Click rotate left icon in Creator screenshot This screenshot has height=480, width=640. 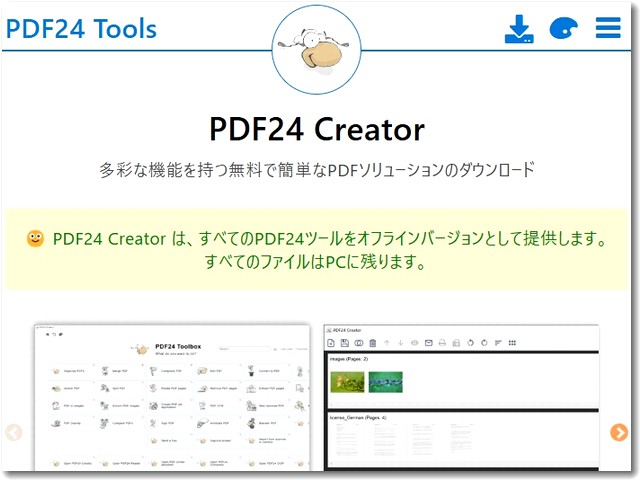tap(470, 343)
